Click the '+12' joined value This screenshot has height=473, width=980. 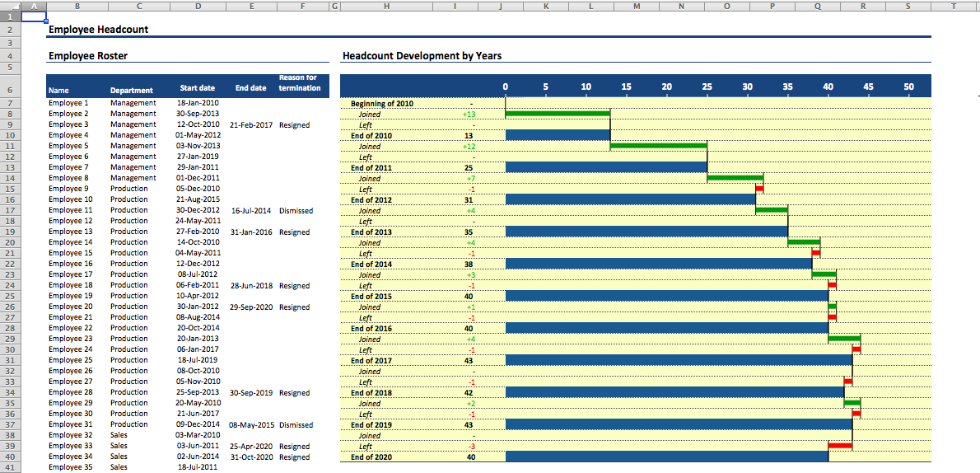click(x=469, y=146)
